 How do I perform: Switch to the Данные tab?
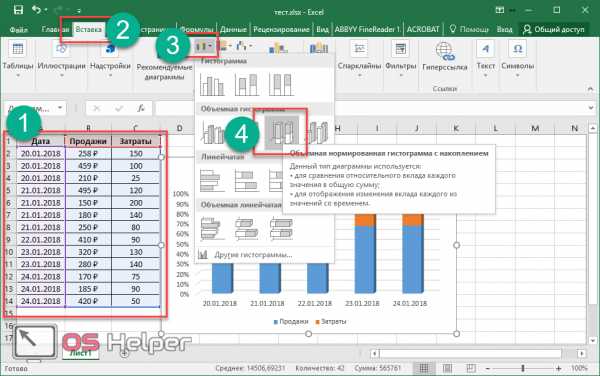coord(233,29)
